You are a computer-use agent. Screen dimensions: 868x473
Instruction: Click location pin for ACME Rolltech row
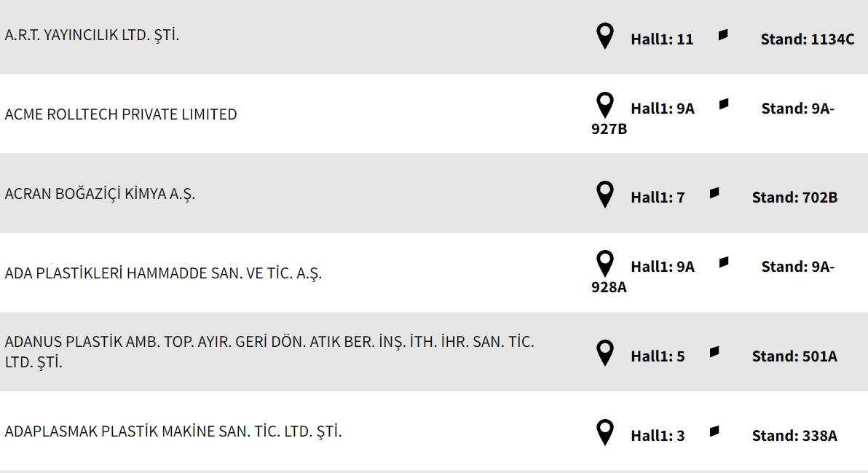(604, 106)
